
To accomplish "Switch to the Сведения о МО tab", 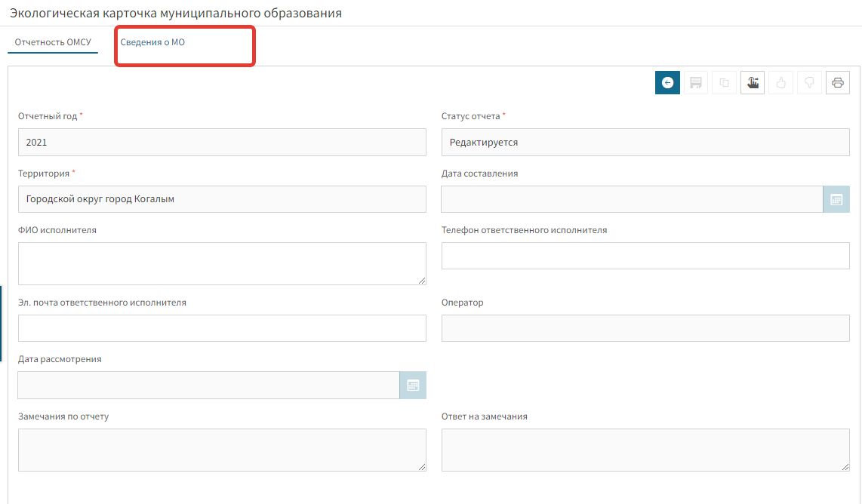I will tap(152, 43).
